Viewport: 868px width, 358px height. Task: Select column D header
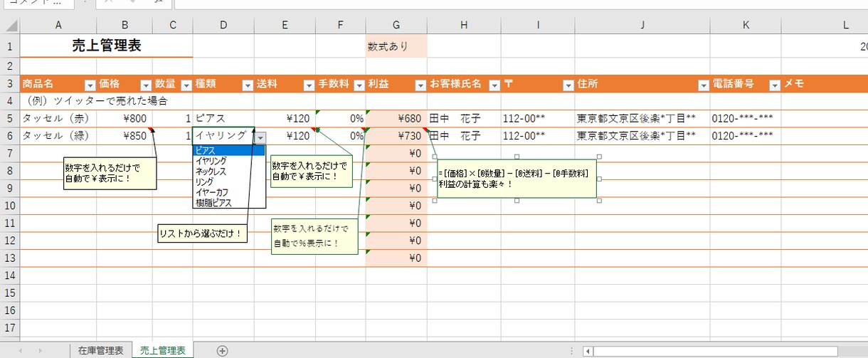[x=223, y=26]
